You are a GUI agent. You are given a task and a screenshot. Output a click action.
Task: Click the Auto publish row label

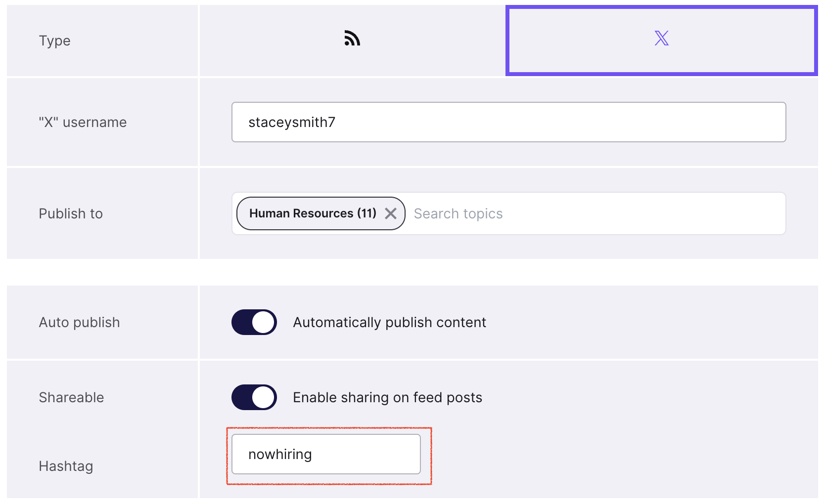[x=79, y=322]
